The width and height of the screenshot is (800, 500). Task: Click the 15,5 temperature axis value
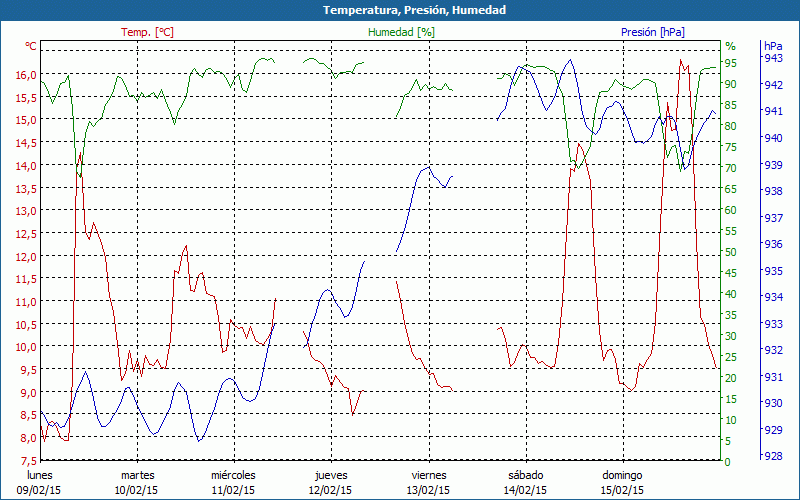(26, 97)
